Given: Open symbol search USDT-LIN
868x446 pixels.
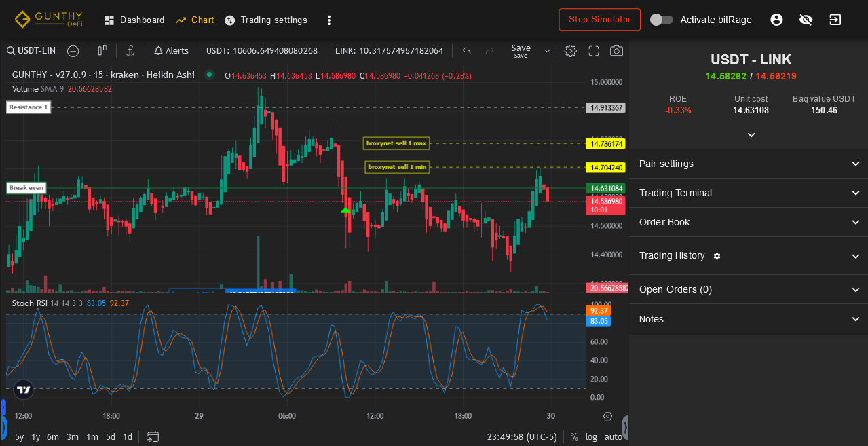Looking at the screenshot, I should 31,51.
